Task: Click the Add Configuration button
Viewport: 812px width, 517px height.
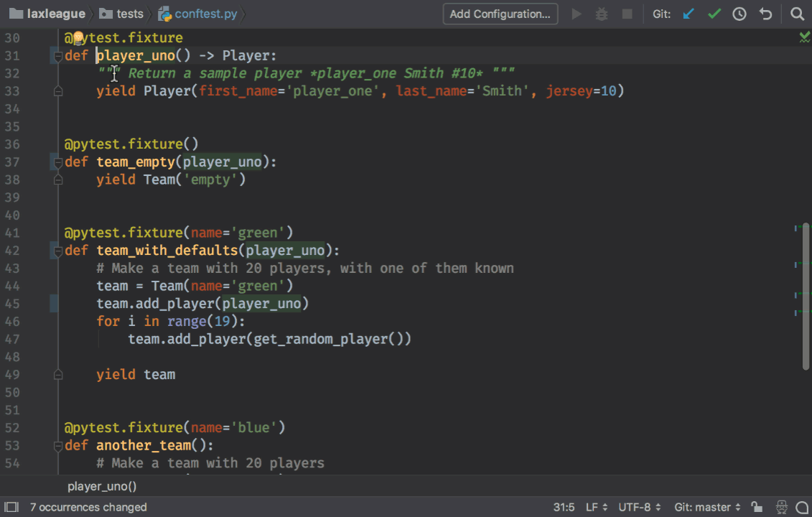Action: click(x=500, y=14)
